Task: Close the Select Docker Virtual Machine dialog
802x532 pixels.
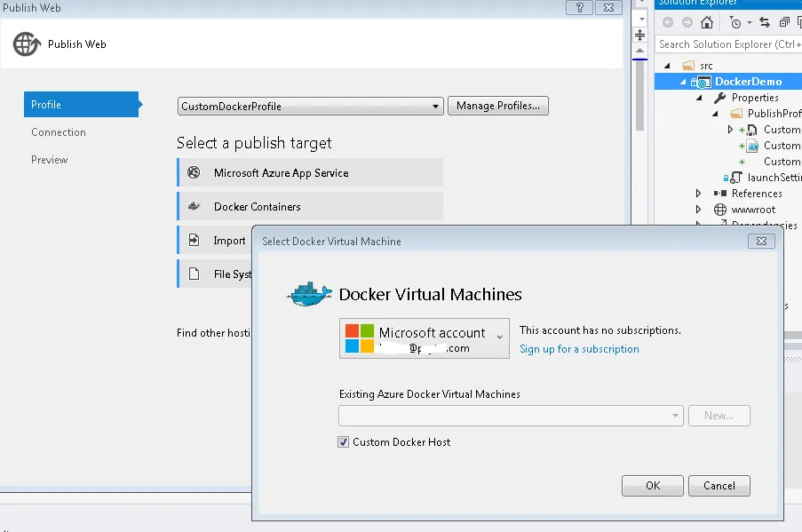Action: (761, 241)
